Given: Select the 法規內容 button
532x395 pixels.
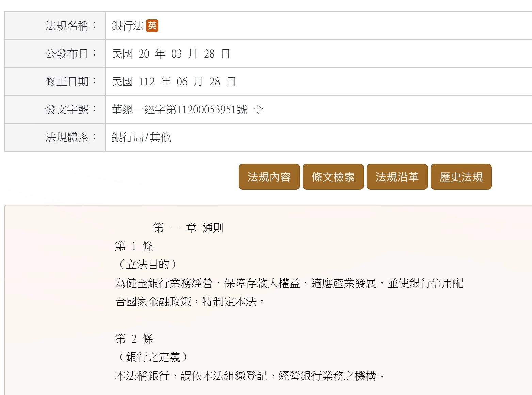Looking at the screenshot, I should [x=269, y=177].
